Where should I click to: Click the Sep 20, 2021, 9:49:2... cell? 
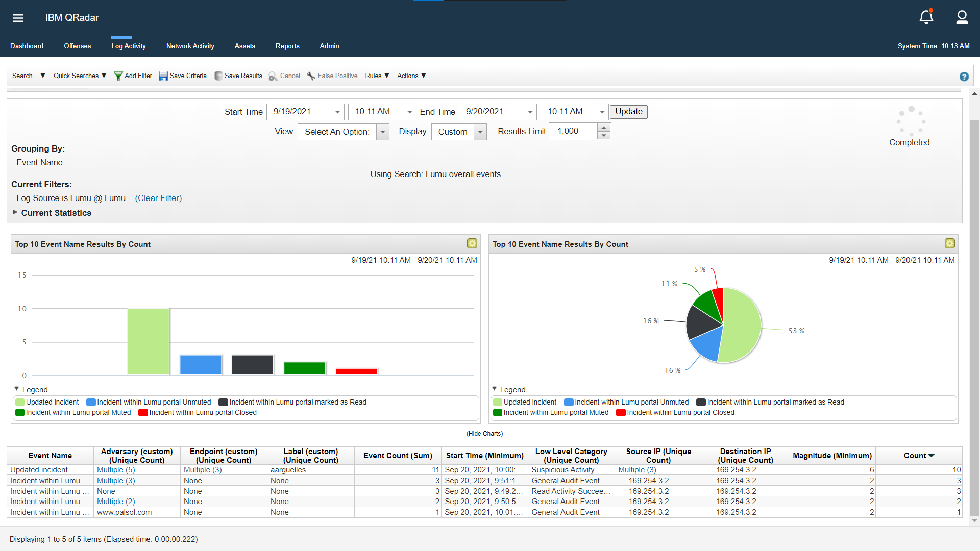pos(484,491)
